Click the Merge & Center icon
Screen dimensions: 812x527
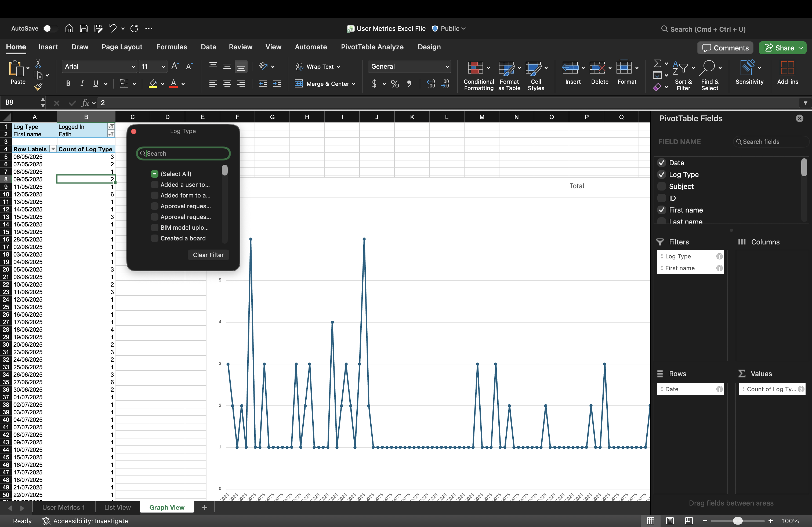(299, 83)
